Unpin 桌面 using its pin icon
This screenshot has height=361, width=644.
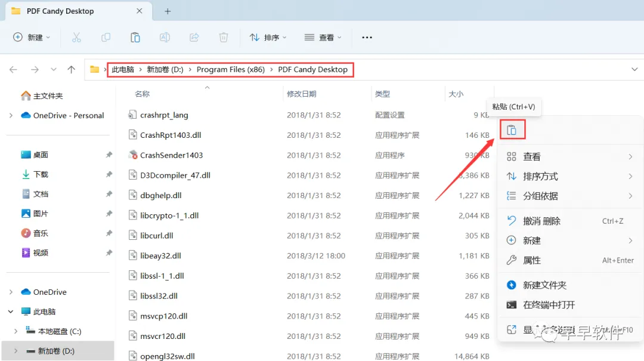pyautogui.click(x=109, y=155)
